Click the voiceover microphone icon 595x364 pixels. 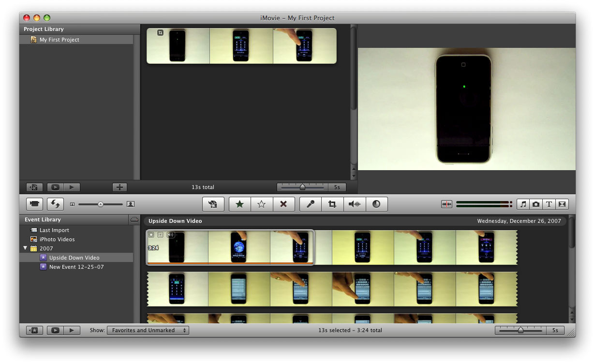(311, 204)
